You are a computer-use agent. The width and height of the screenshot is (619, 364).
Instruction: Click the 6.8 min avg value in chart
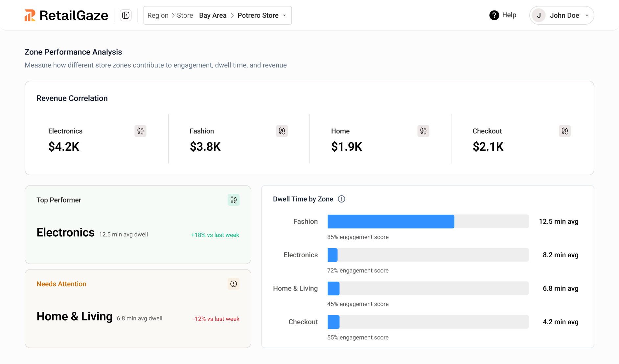pos(561,289)
